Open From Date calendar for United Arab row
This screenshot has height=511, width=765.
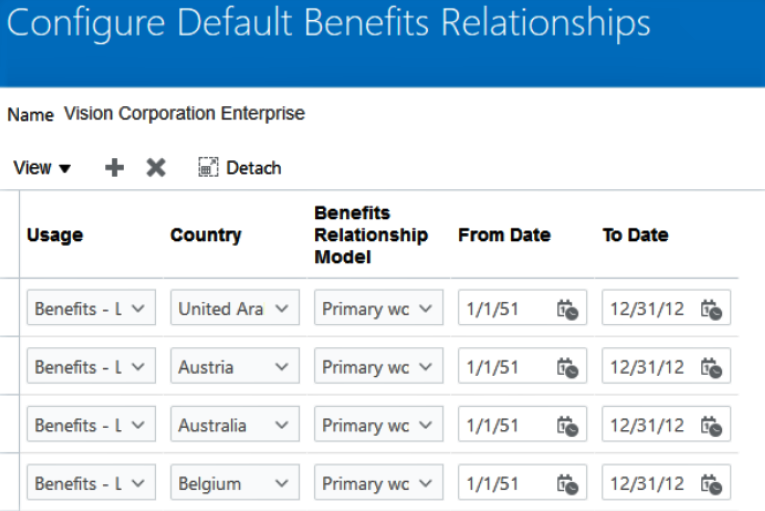tap(567, 310)
